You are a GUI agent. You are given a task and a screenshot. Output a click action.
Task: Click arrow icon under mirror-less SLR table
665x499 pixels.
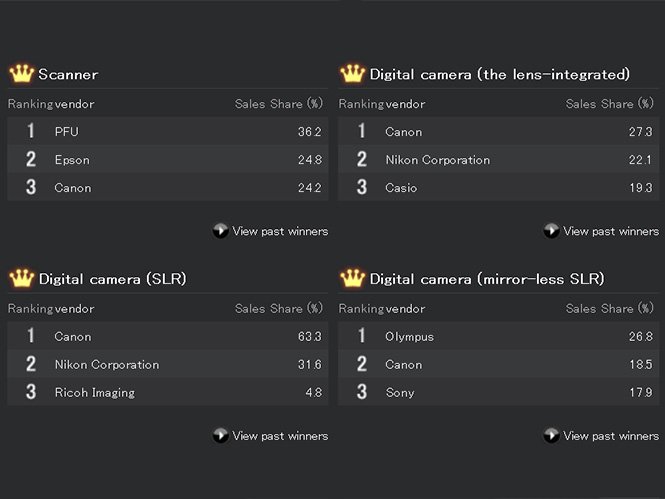point(551,435)
